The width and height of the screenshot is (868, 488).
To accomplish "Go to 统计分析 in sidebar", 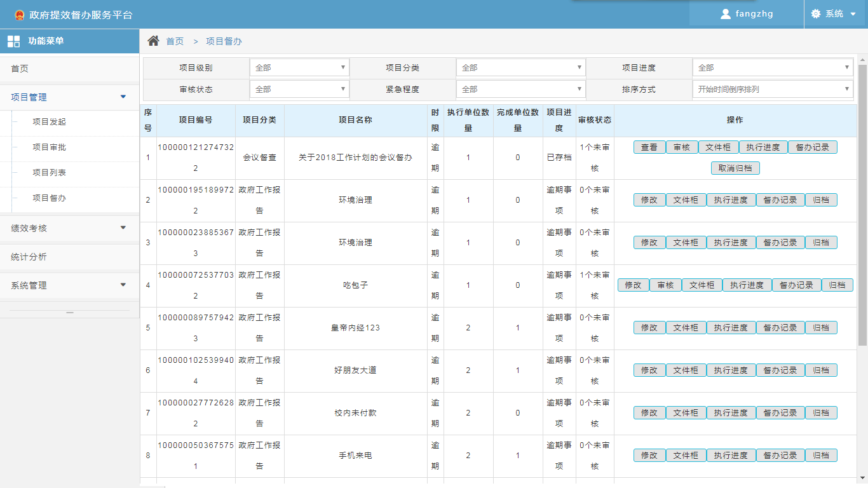I will 29,257.
